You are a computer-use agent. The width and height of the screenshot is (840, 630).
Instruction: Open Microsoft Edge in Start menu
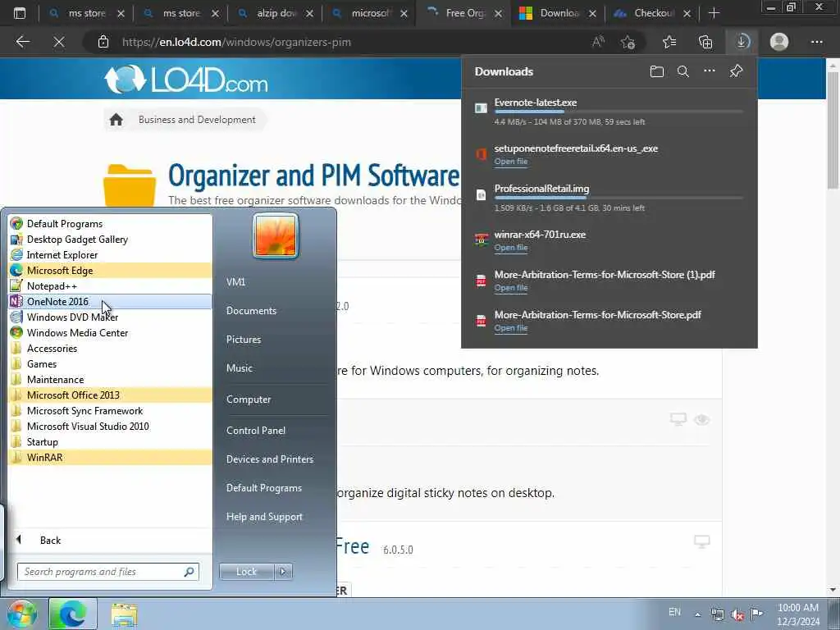(x=111, y=271)
